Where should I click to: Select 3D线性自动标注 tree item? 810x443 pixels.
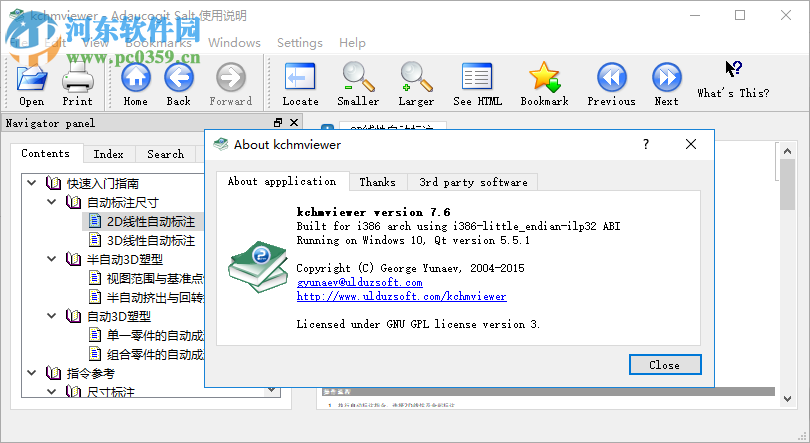pos(151,240)
